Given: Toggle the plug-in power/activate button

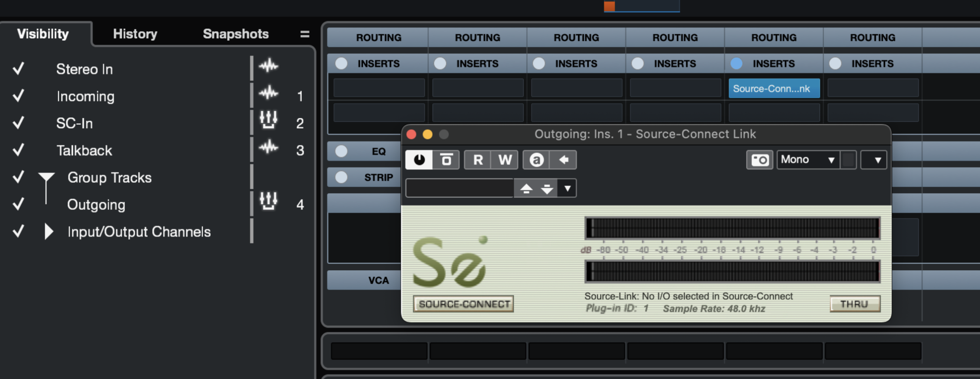Looking at the screenshot, I should pos(419,160).
